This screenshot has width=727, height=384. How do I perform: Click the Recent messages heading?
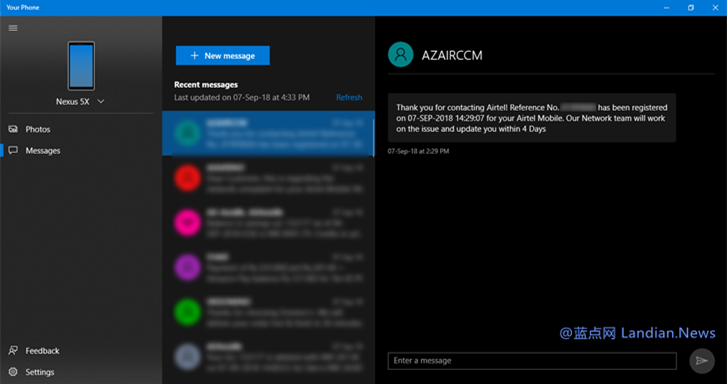tap(206, 85)
